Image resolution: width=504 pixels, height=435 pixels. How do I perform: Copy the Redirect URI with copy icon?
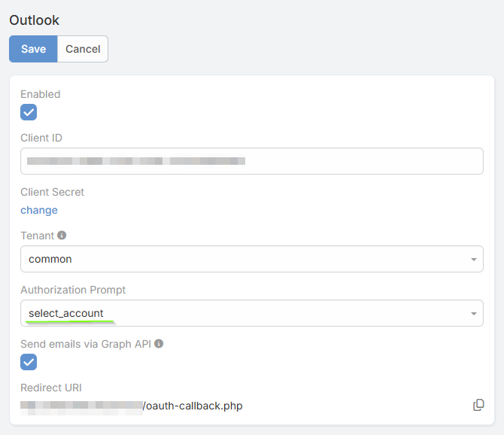(478, 406)
